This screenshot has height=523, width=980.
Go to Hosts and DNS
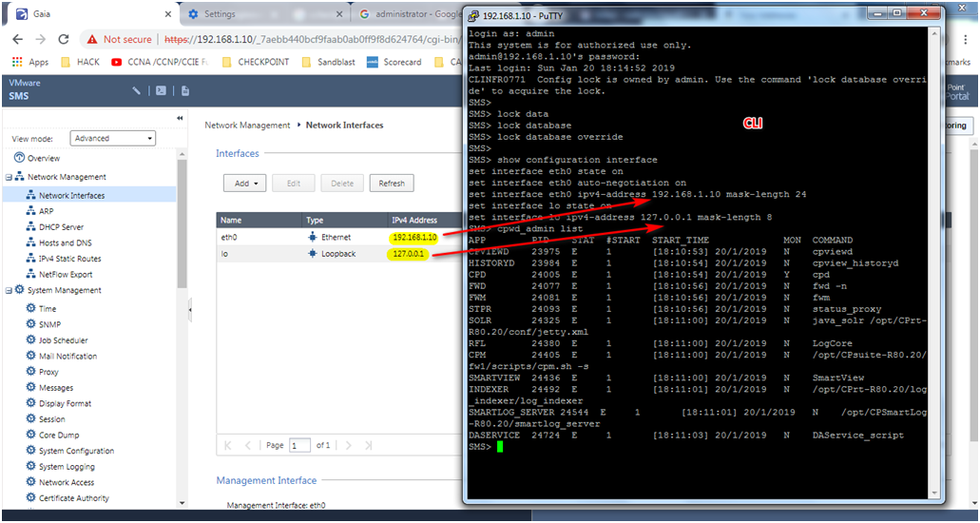click(x=65, y=242)
